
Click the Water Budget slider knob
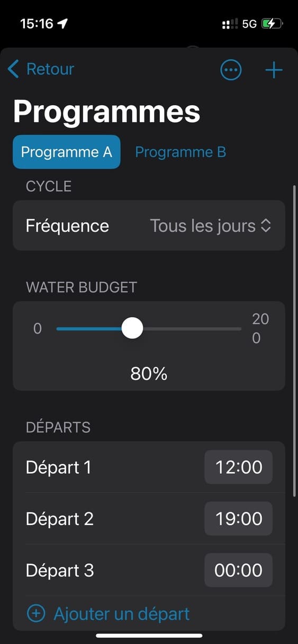pos(132,328)
